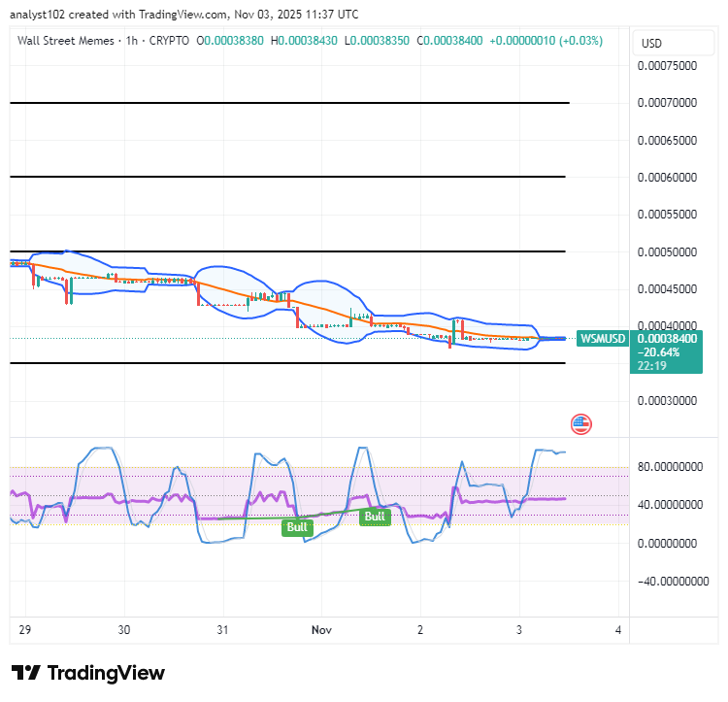This screenshot has height=702, width=728.
Task: Click the change value +0.00000010 (+0.03%)
Action: click(546, 41)
